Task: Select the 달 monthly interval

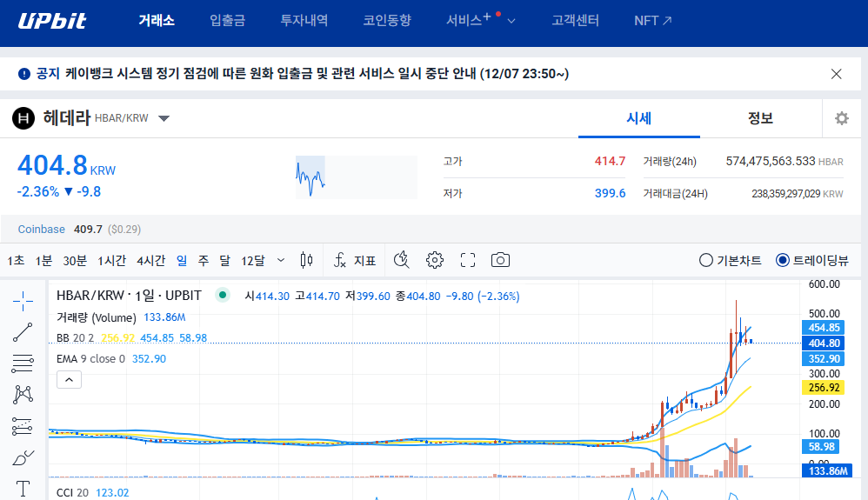Action: point(224,260)
